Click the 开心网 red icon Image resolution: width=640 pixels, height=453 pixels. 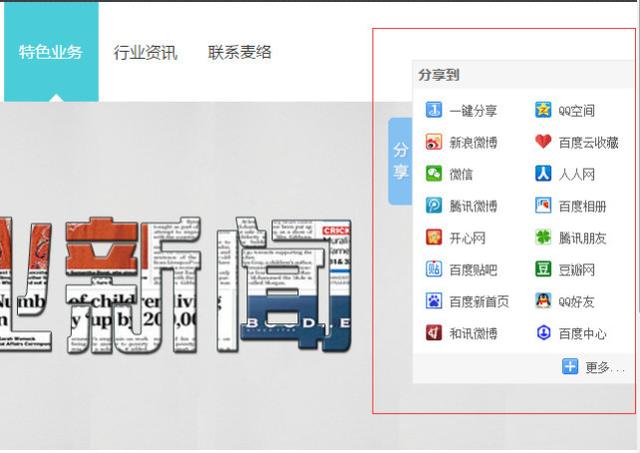[433, 237]
